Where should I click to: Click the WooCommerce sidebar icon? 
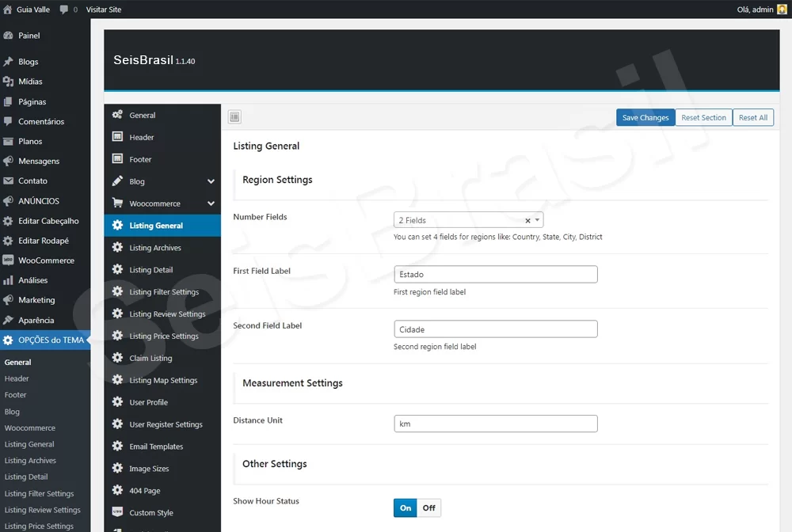(x=8, y=260)
